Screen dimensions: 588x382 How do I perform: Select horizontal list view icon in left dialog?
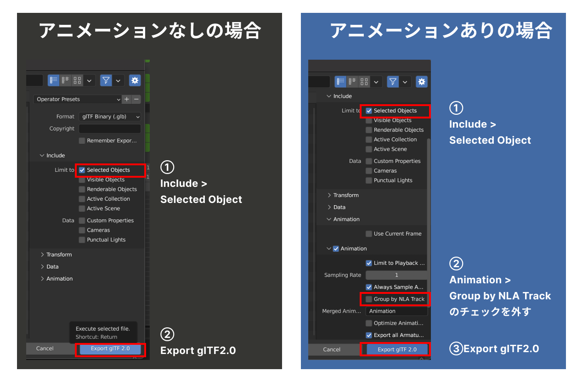click(x=66, y=80)
